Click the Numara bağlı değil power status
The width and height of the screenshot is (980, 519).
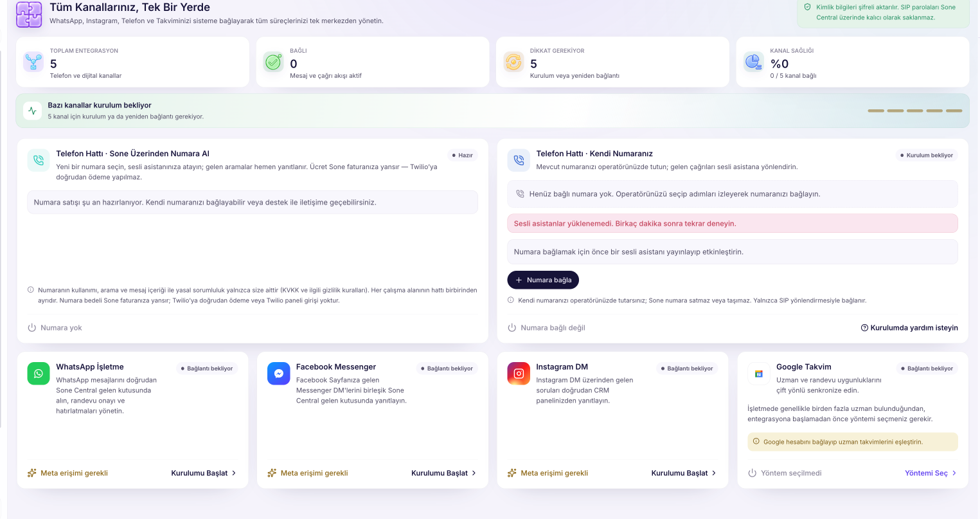coord(546,328)
